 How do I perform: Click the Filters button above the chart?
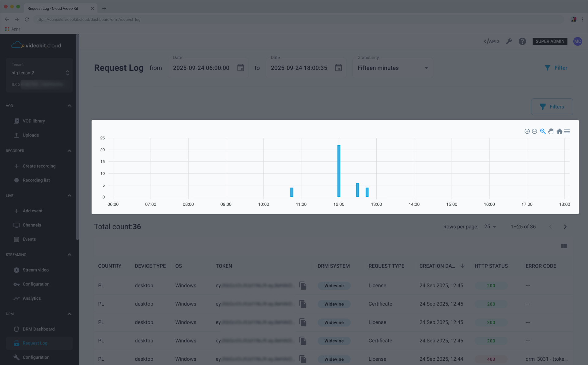(552, 107)
